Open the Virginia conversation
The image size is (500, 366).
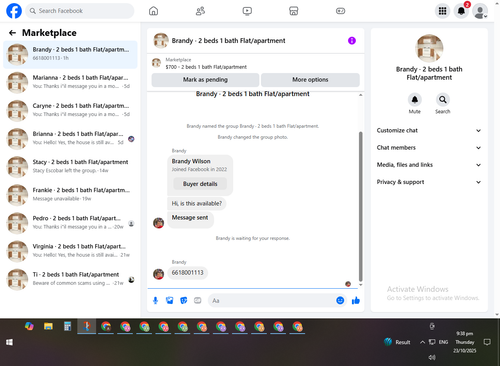[x=70, y=251]
